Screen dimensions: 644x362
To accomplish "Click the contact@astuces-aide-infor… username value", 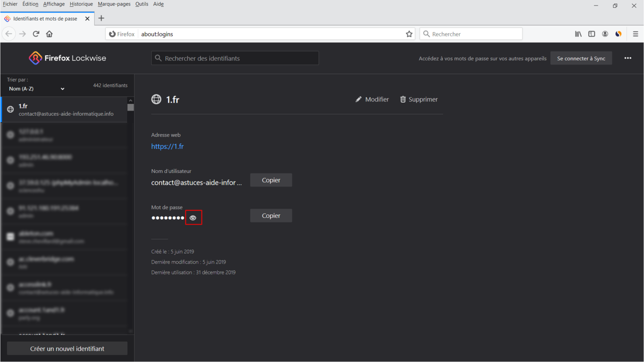I will [x=197, y=183].
